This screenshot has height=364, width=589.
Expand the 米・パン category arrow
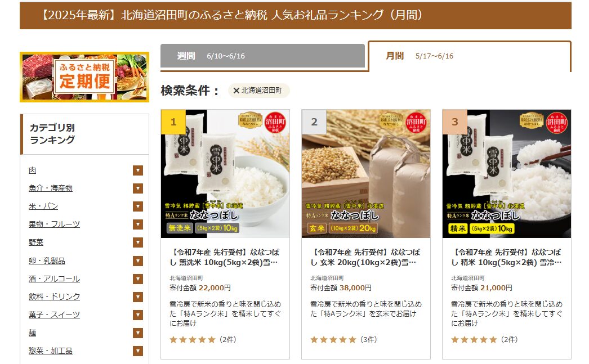tap(138, 206)
